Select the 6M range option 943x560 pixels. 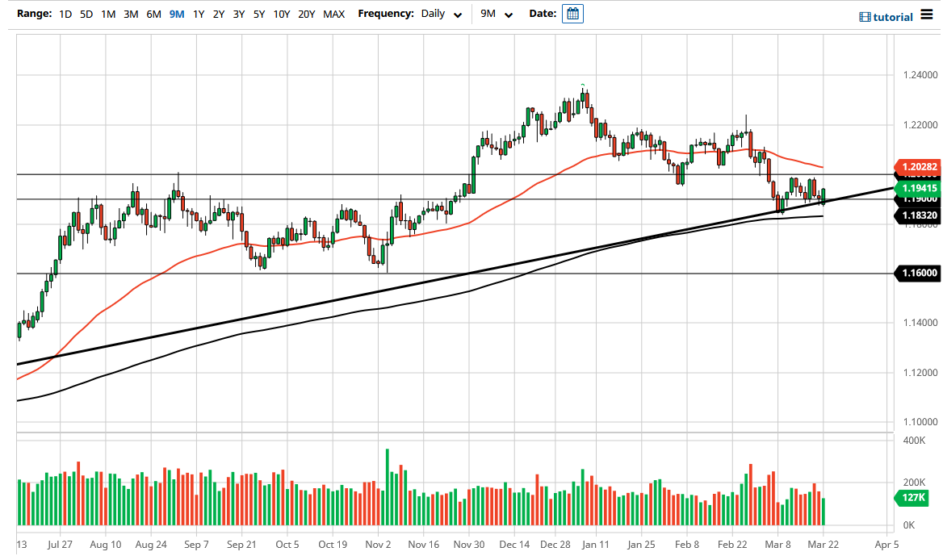pos(153,14)
